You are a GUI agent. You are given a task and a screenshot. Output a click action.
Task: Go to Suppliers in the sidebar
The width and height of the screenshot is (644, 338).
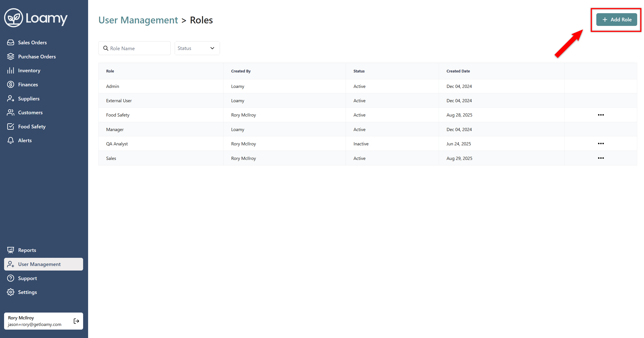(x=29, y=99)
